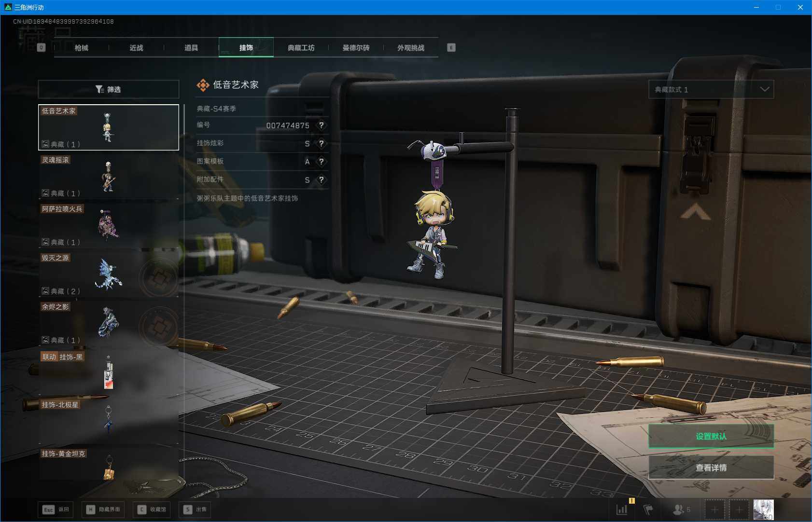The height and width of the screenshot is (522, 812).
Task: Click the 粥粥乐队主题中的低音艺术家挂饰 description
Action: (247, 198)
